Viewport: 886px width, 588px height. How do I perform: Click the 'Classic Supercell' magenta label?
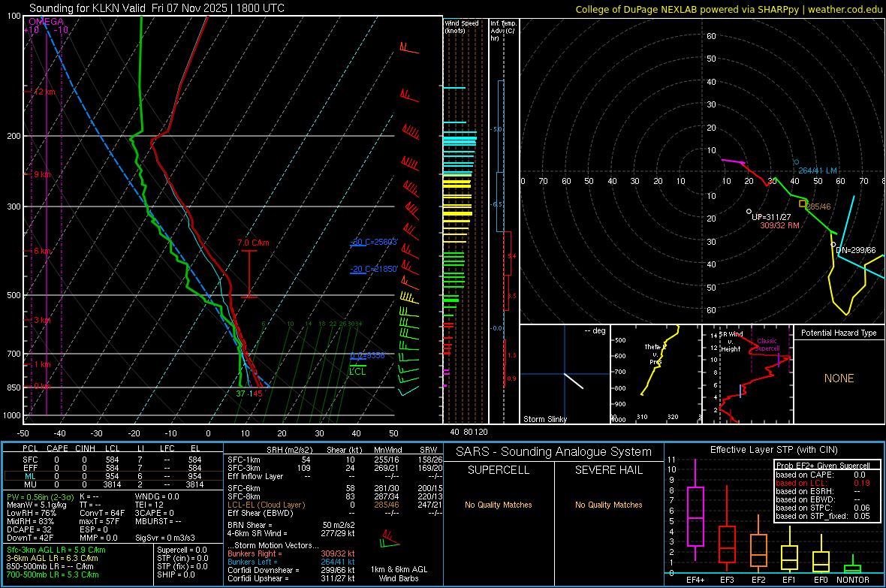coord(767,345)
